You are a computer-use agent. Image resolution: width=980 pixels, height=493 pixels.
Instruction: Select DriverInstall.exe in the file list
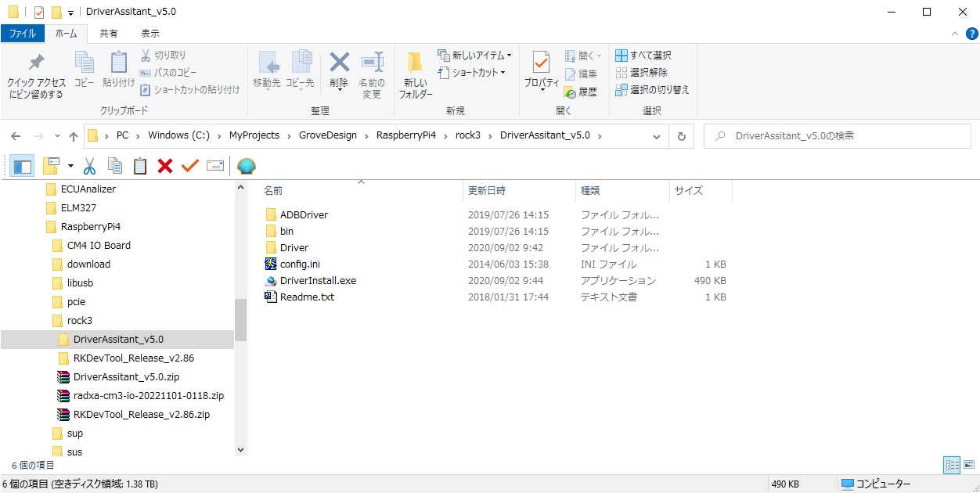319,280
